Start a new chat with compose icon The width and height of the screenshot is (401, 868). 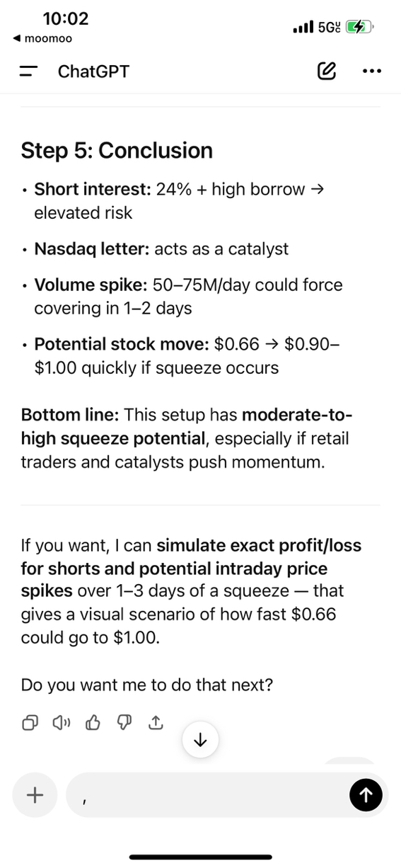(x=327, y=71)
